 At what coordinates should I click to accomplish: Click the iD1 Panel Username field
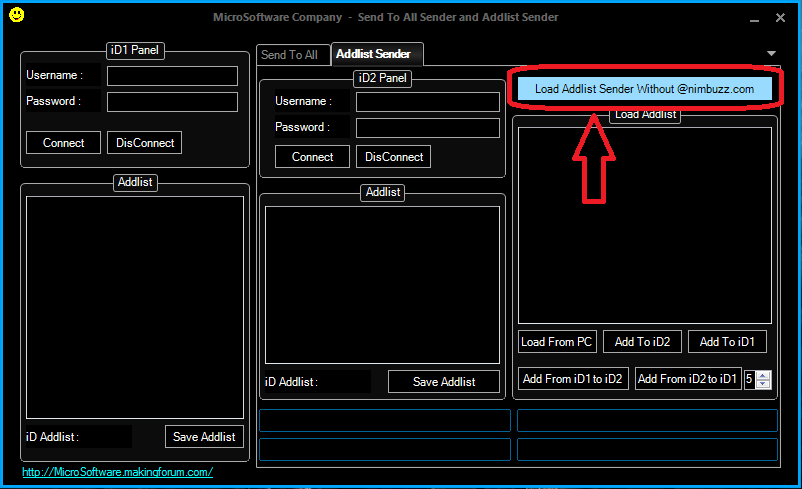coord(172,76)
